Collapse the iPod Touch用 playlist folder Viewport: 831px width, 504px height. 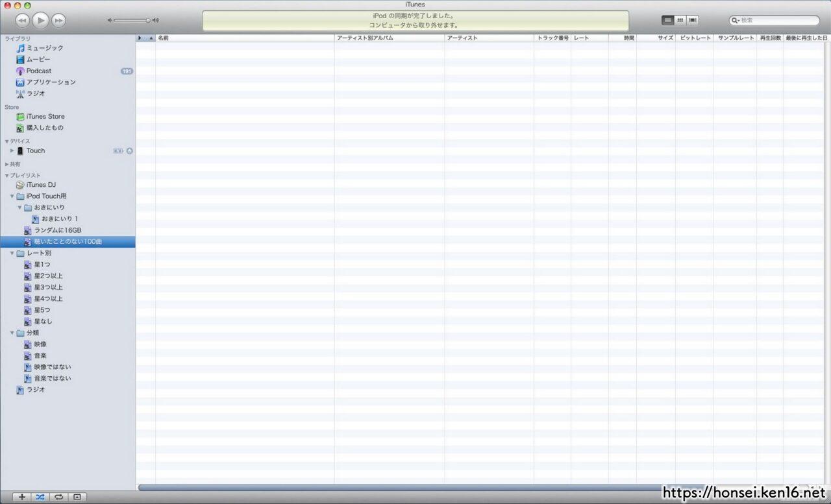(12, 197)
